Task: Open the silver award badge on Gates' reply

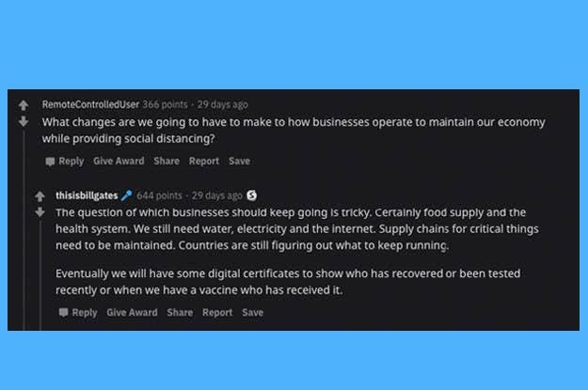Action: pyautogui.click(x=251, y=195)
